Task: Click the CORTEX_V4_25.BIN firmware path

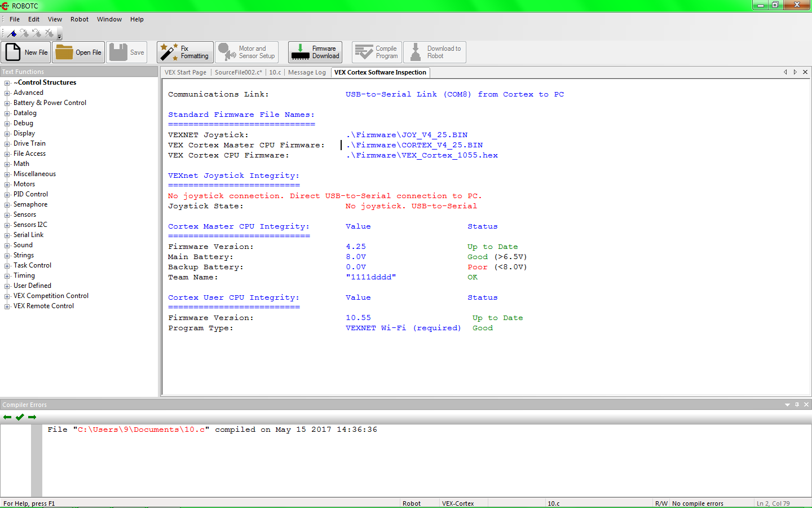Action: (414, 145)
